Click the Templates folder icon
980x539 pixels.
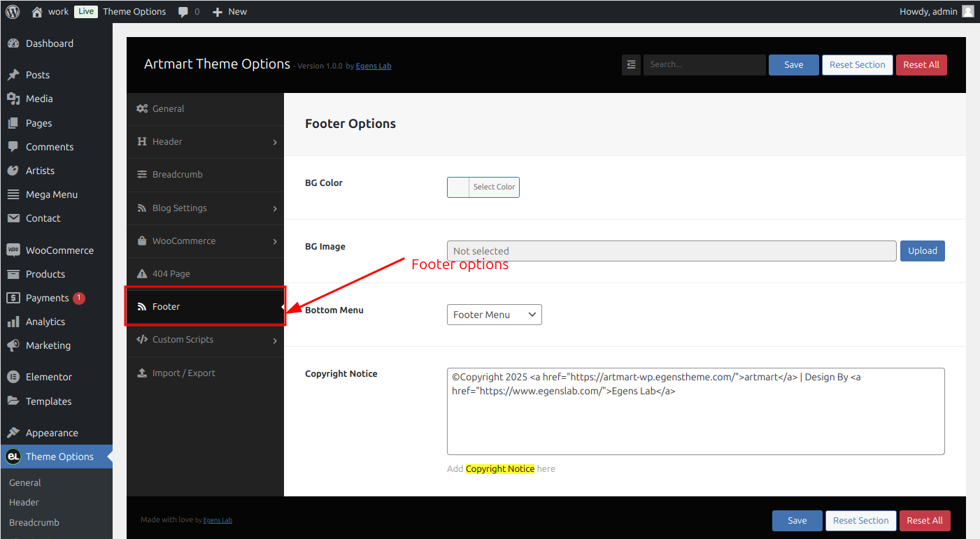point(13,401)
